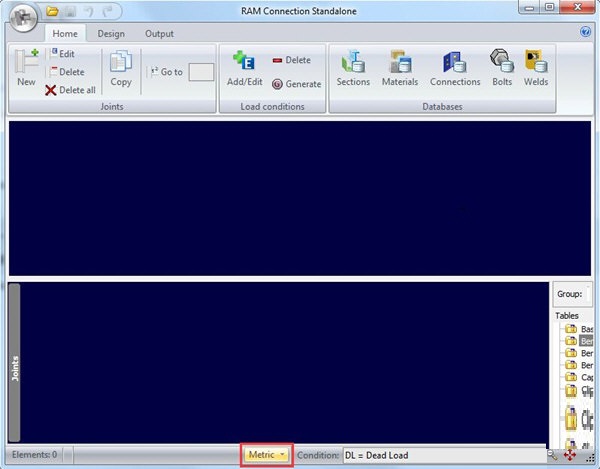600x469 pixels.
Task: Minimize the RAM Connection window
Action: [x=529, y=7]
